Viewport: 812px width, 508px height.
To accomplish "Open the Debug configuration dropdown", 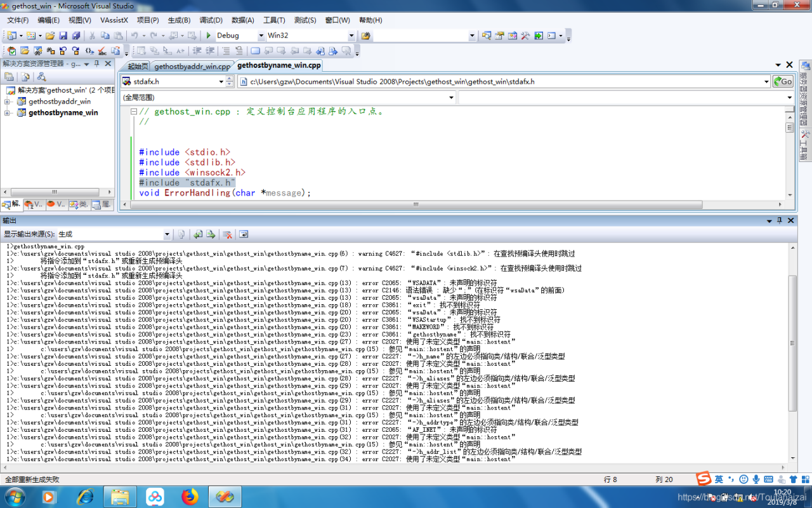I will pyautogui.click(x=260, y=36).
